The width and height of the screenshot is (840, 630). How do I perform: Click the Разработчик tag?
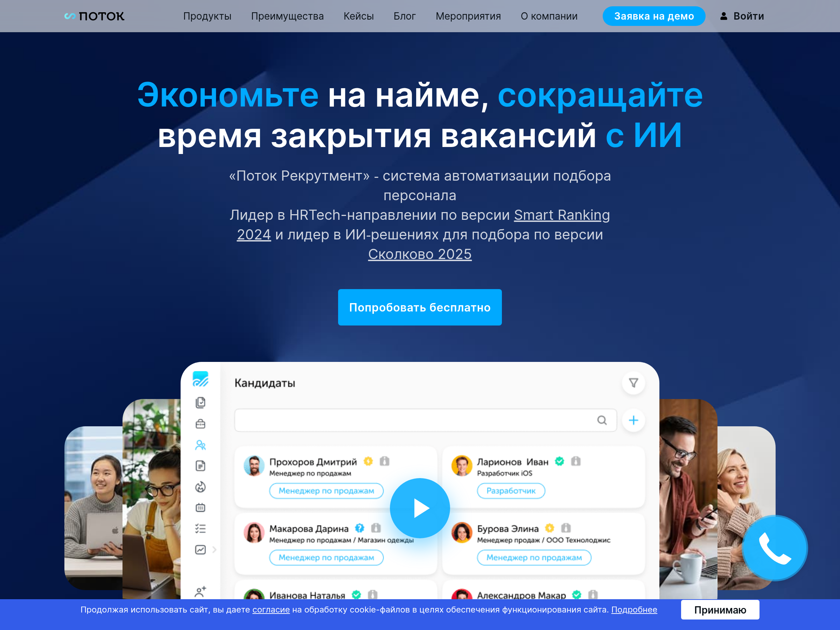511,491
